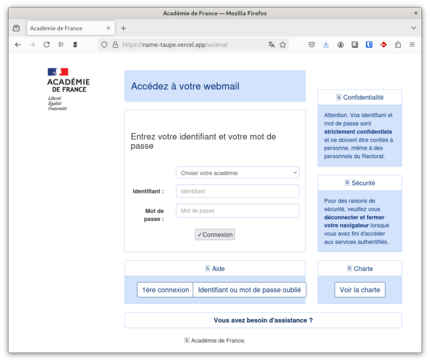Click the address bar URL
The image size is (430, 362).
click(175, 44)
